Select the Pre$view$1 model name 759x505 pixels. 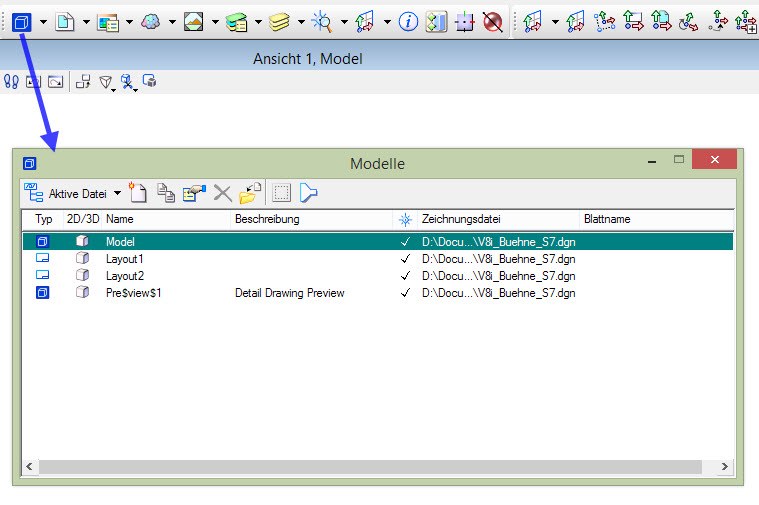click(134, 293)
